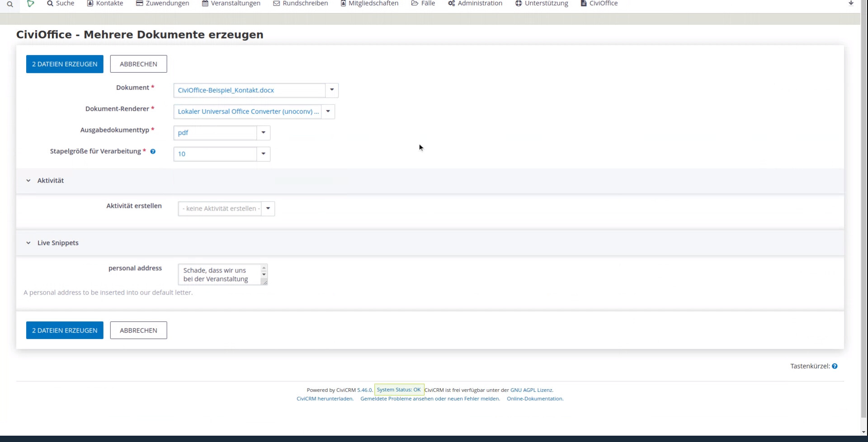
Task: Open the Dokument dropdown arrow
Action: [332, 90]
